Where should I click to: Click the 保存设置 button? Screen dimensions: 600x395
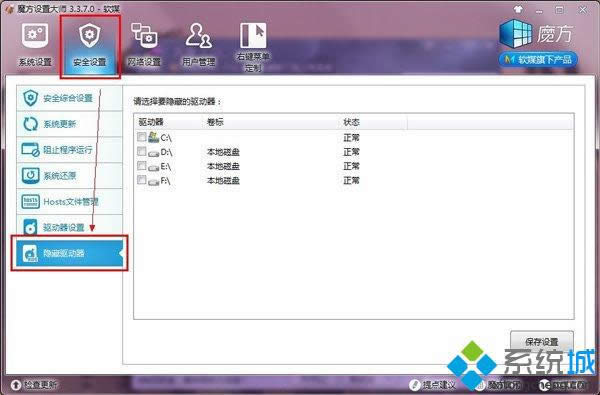pyautogui.click(x=542, y=341)
